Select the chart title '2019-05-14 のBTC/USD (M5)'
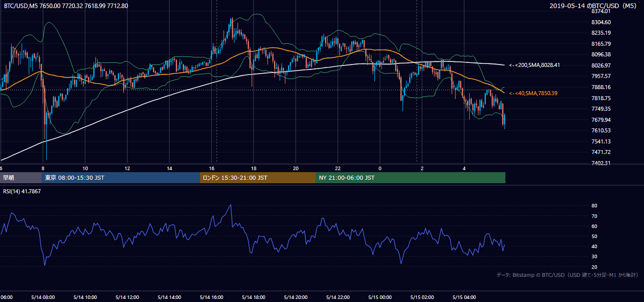This screenshot has width=644, height=302. (x=594, y=6)
